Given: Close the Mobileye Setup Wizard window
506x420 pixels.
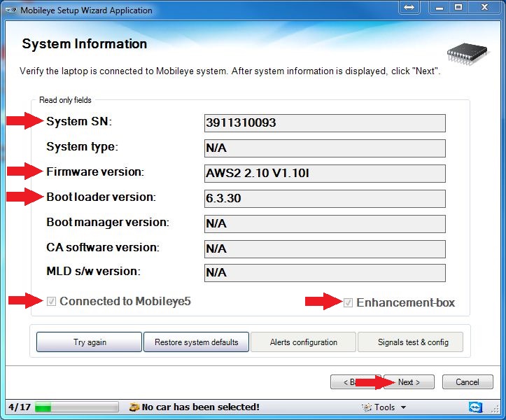Looking at the screenshot, I should click(x=484, y=7).
